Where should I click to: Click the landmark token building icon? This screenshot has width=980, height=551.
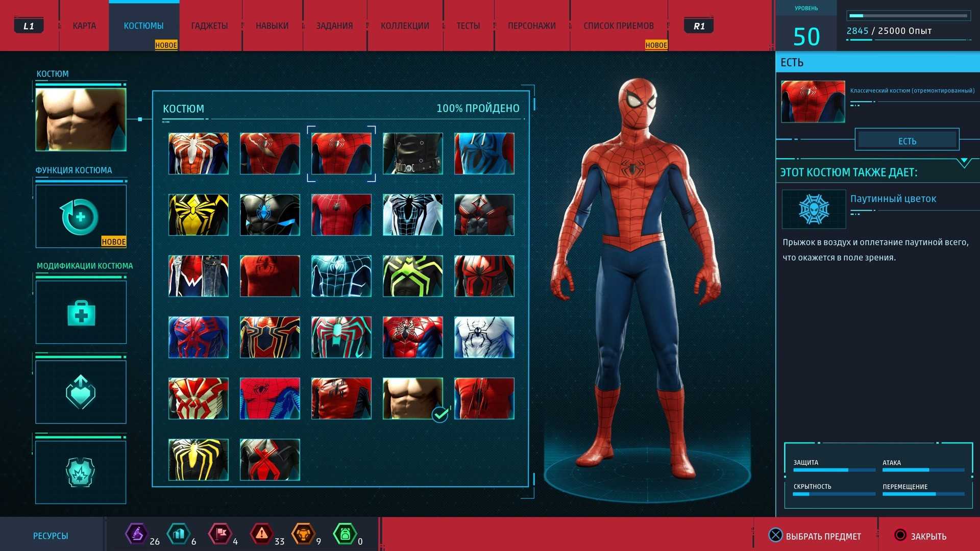[179, 534]
